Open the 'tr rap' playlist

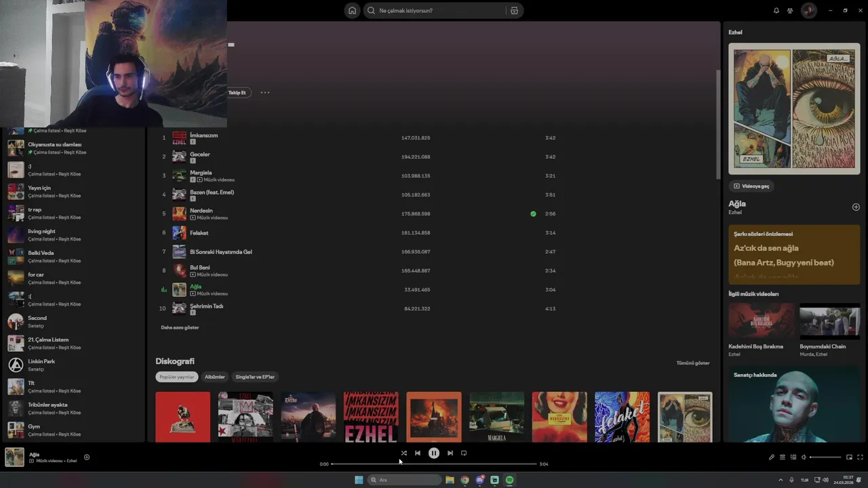(x=73, y=213)
